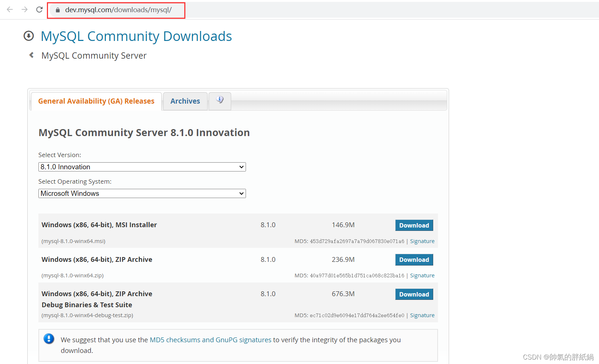The image size is (599, 364).
Task: Click the browser forward arrow
Action: click(25, 10)
